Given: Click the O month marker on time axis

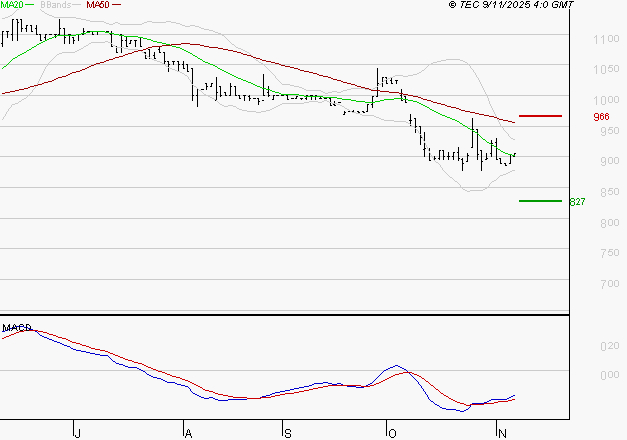Looking at the screenshot, I should pos(392,433).
